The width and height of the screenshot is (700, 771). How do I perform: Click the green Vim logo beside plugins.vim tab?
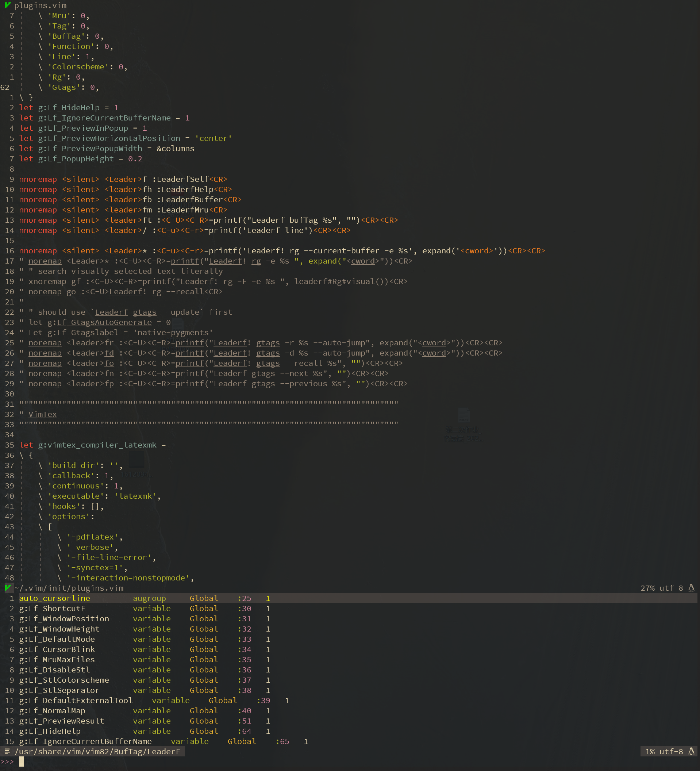(7, 5)
